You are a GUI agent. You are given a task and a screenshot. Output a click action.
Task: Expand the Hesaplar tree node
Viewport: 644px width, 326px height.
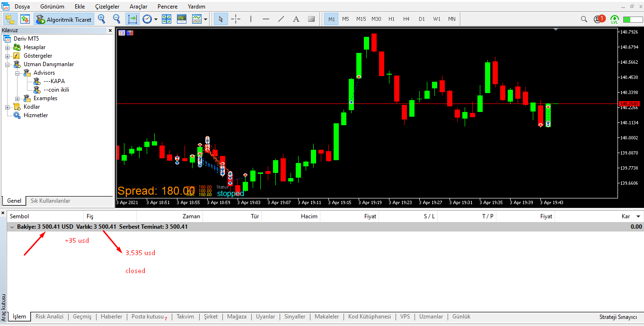[x=8, y=47]
